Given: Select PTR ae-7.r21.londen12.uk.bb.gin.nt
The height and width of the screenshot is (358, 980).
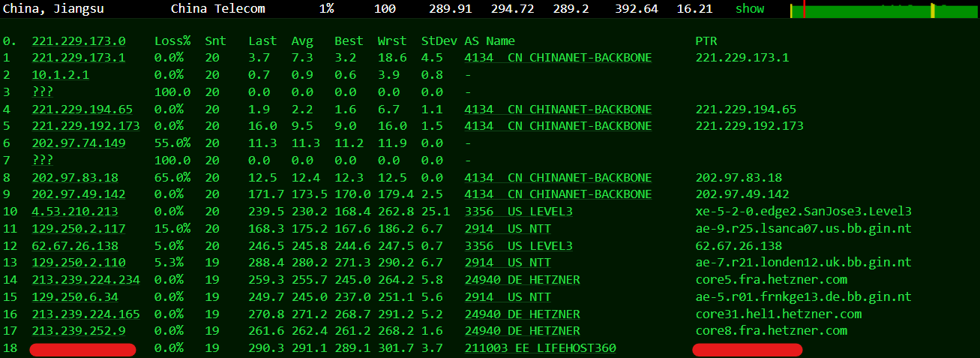Looking at the screenshot, I should point(804,263).
